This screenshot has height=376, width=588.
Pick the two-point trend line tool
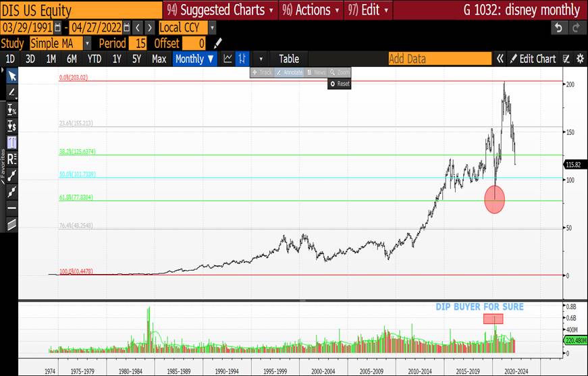click(12, 176)
